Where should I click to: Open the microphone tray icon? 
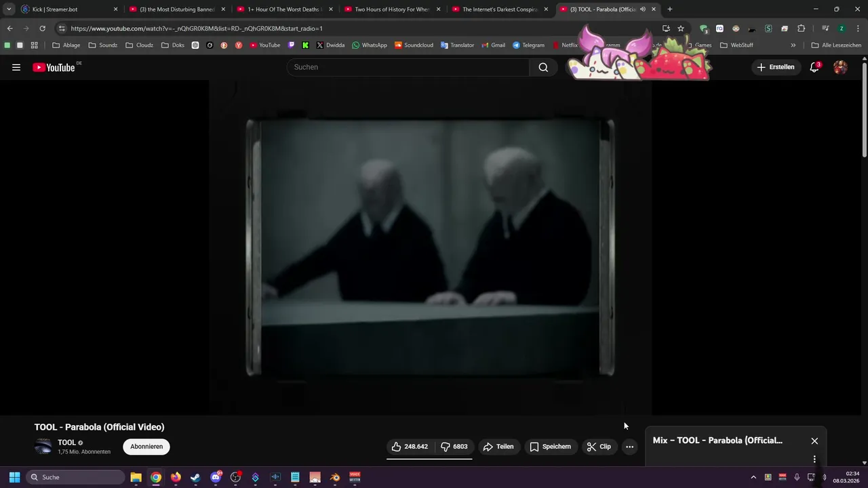coord(797,477)
